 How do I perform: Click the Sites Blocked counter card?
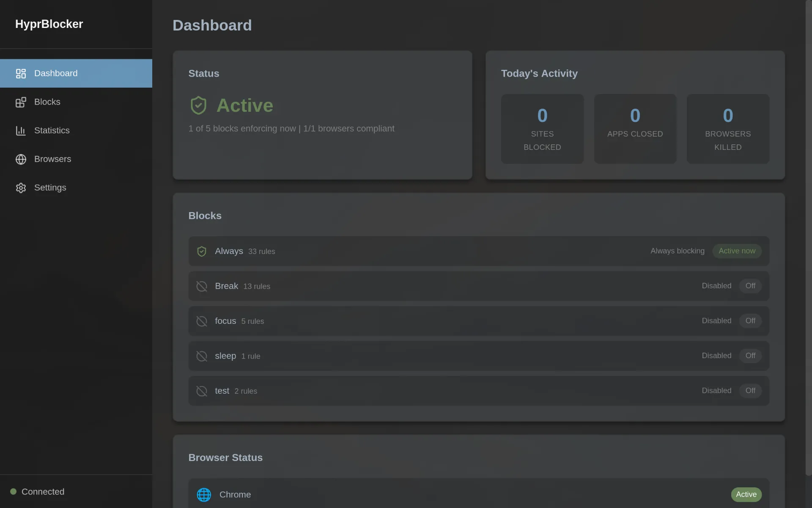542,129
